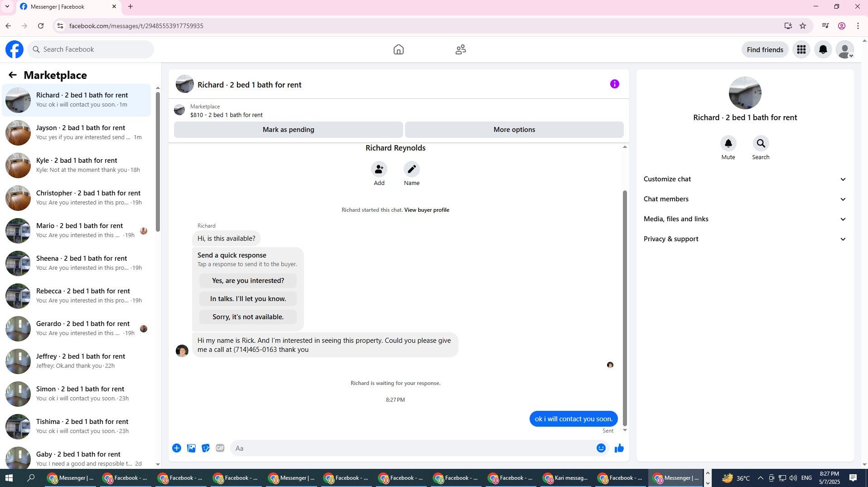Send 'Yes, are you interested?' quick response
The width and height of the screenshot is (868, 487).
coord(248,281)
